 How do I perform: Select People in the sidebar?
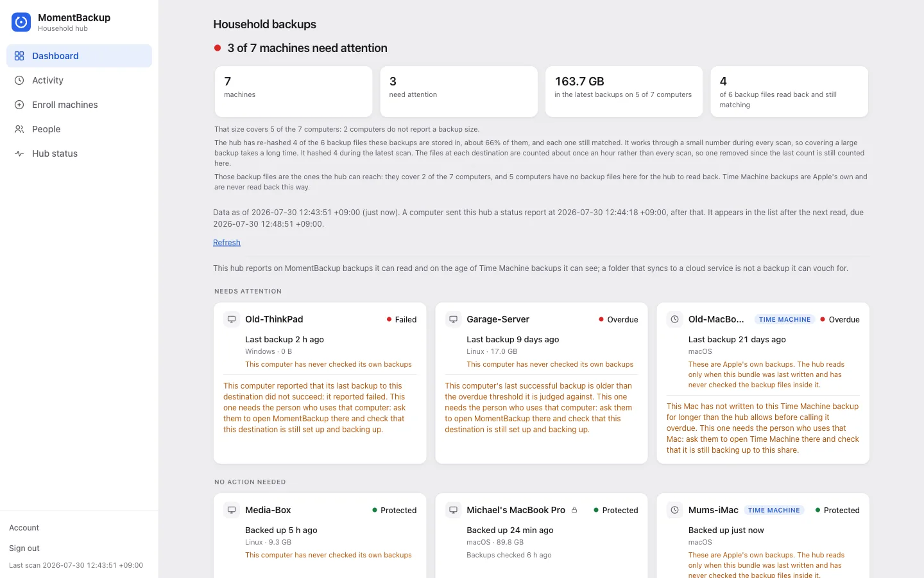[79, 129]
